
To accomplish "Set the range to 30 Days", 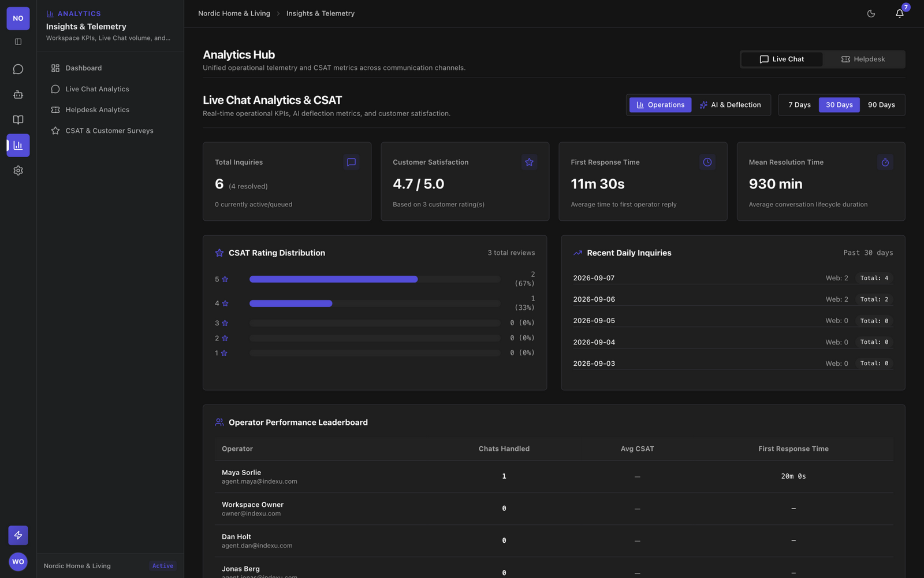I will tap(839, 105).
